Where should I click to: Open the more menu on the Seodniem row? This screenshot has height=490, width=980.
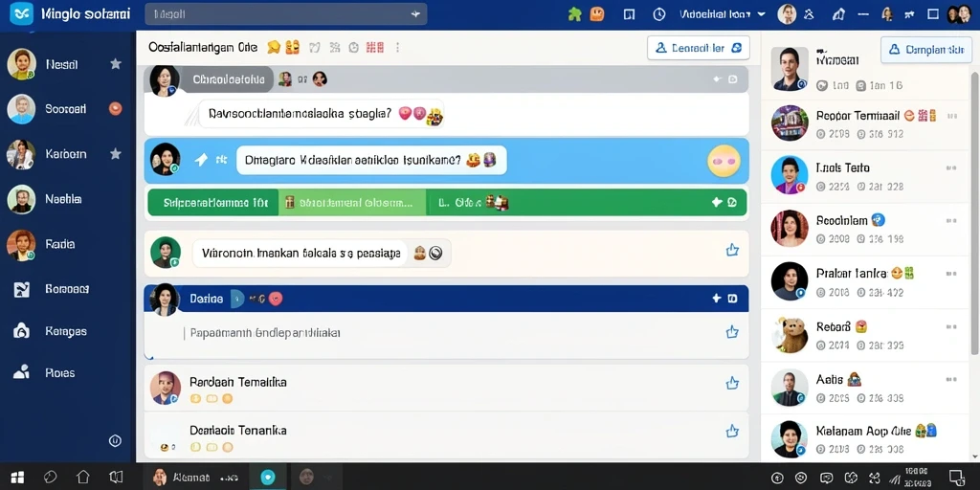pyautogui.click(x=952, y=221)
